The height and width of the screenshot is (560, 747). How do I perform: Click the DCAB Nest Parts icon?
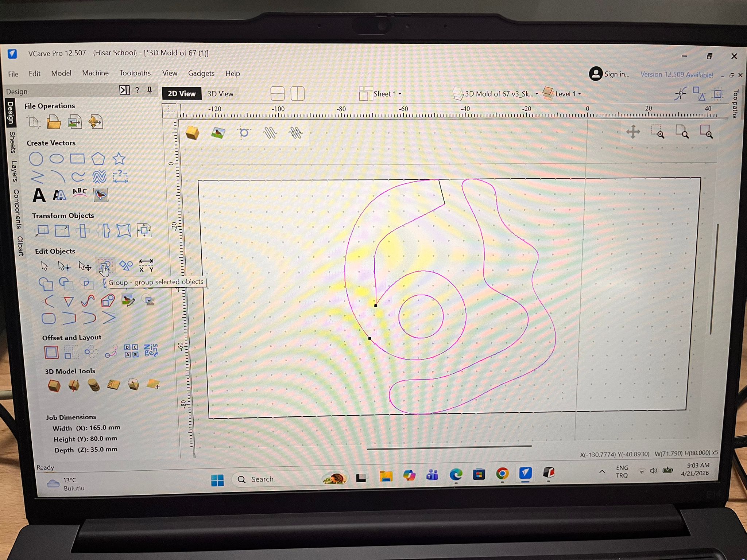click(131, 351)
